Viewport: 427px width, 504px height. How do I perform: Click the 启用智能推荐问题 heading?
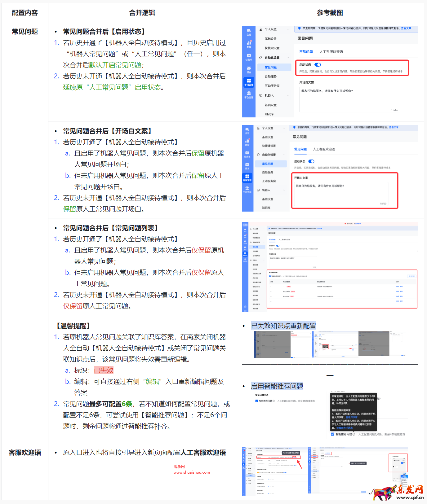tap(277, 386)
